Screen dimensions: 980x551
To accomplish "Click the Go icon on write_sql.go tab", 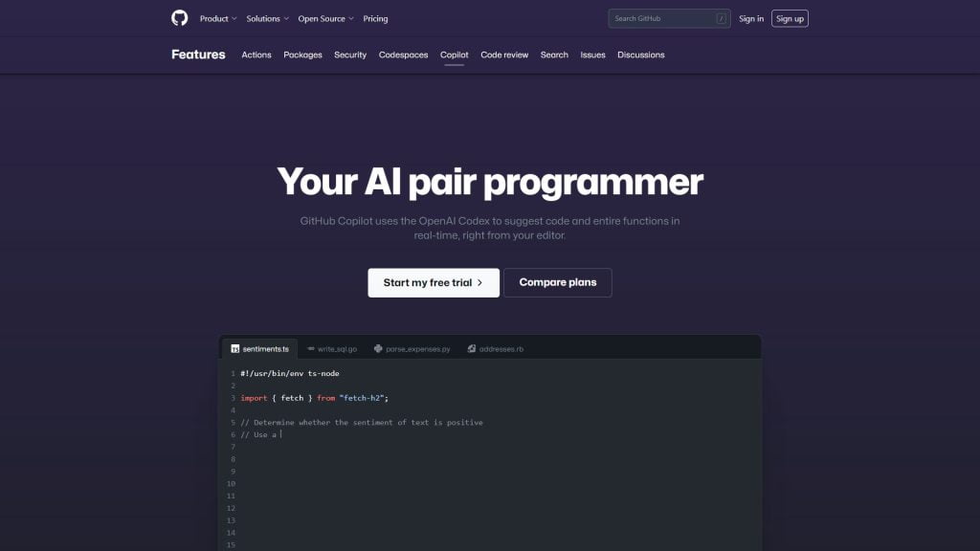I will (x=311, y=349).
